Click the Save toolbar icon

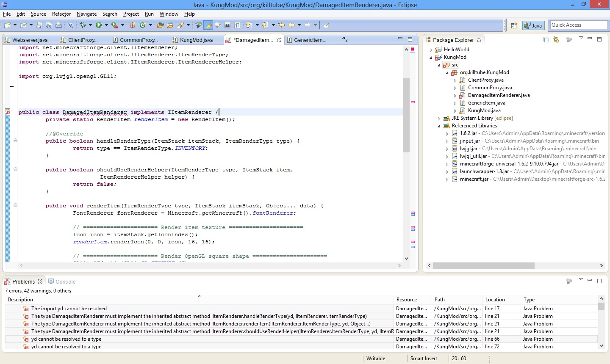pyautogui.click(x=39, y=25)
